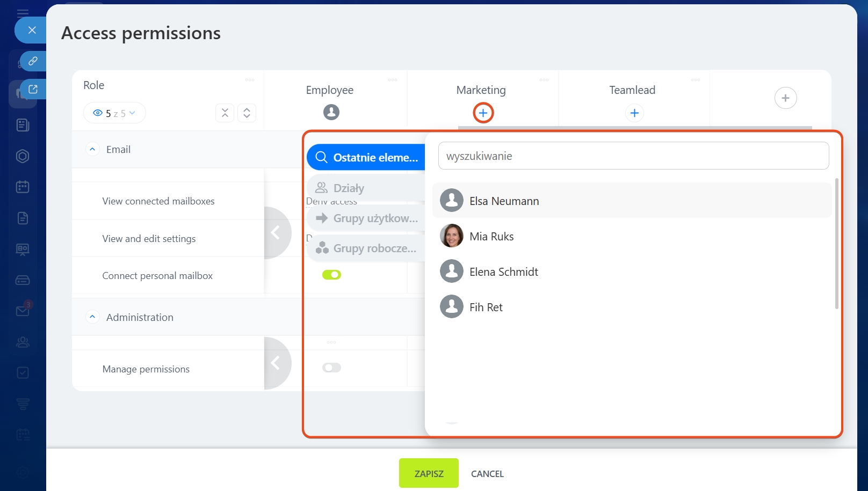Copy link using the chain icon
Viewport: 868px width, 491px height.
[x=33, y=61]
